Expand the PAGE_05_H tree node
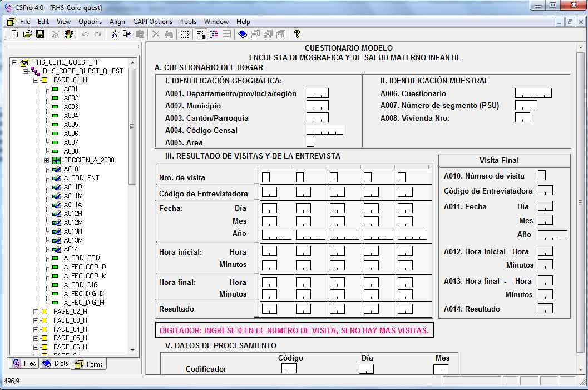This screenshot has width=588, height=390. [36, 338]
